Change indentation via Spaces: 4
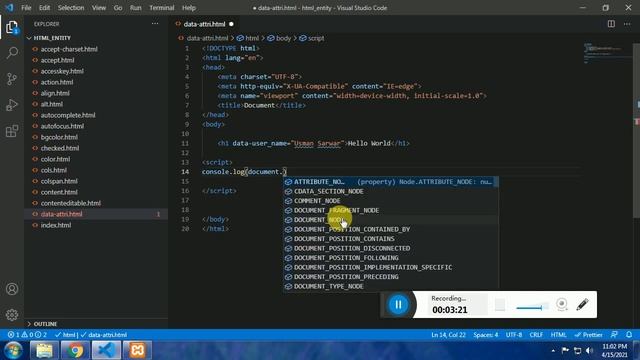Viewport: 640px width, 360px height. 486,335
